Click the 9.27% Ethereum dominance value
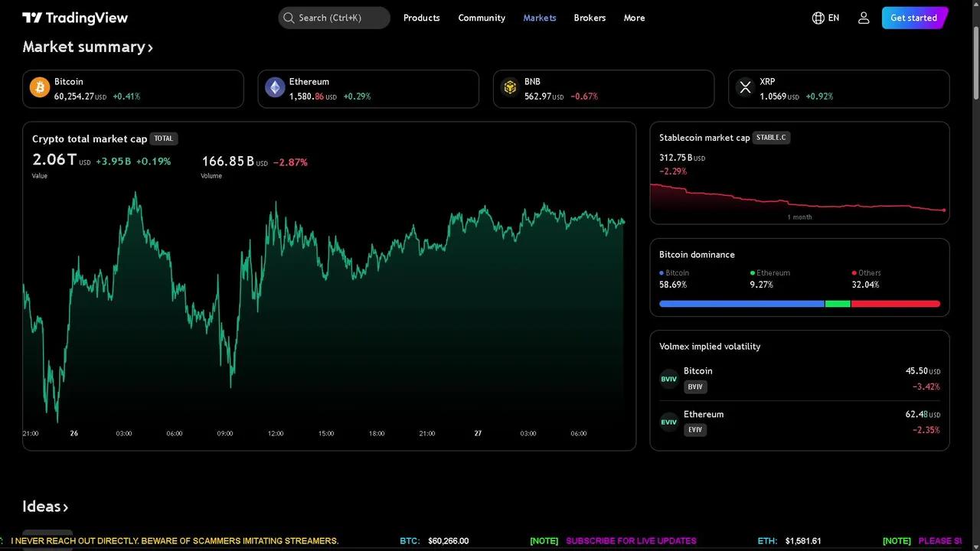Image resolution: width=980 pixels, height=551 pixels. point(762,285)
